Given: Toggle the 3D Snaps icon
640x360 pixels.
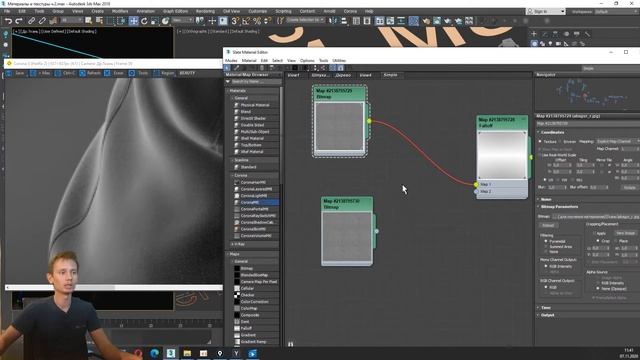Looking at the screenshot, I should [x=235, y=21].
